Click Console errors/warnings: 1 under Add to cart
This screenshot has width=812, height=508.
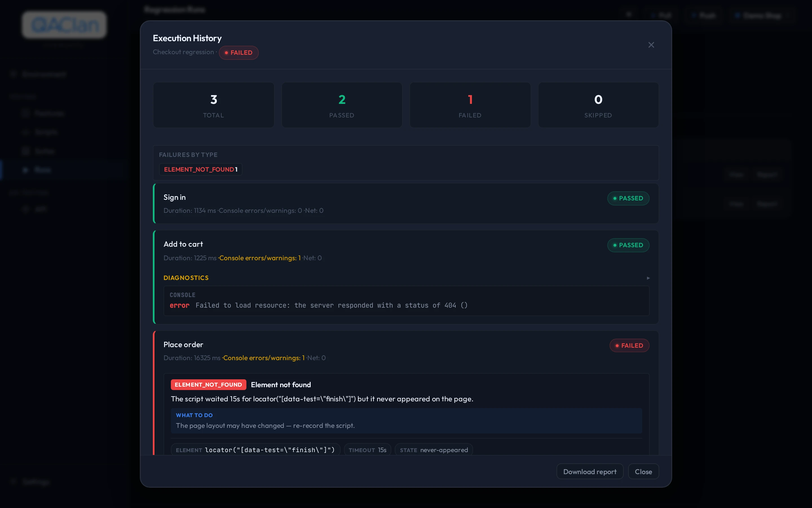point(260,258)
